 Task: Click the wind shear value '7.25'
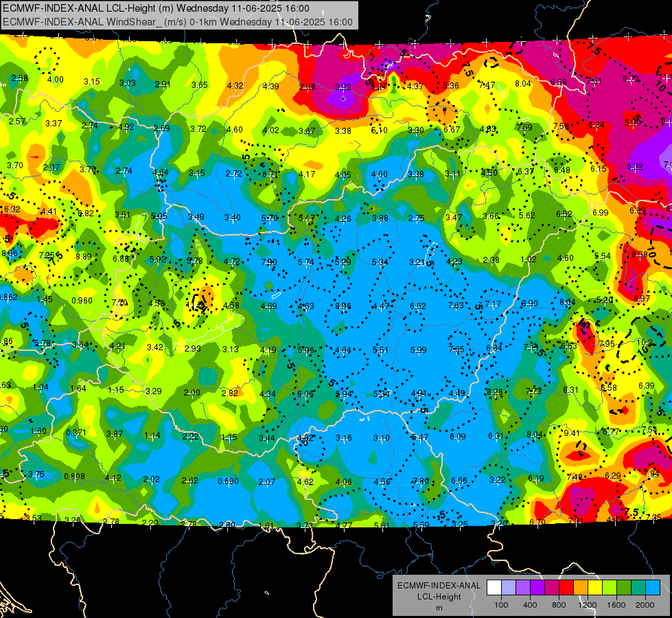pyautogui.click(x=47, y=255)
